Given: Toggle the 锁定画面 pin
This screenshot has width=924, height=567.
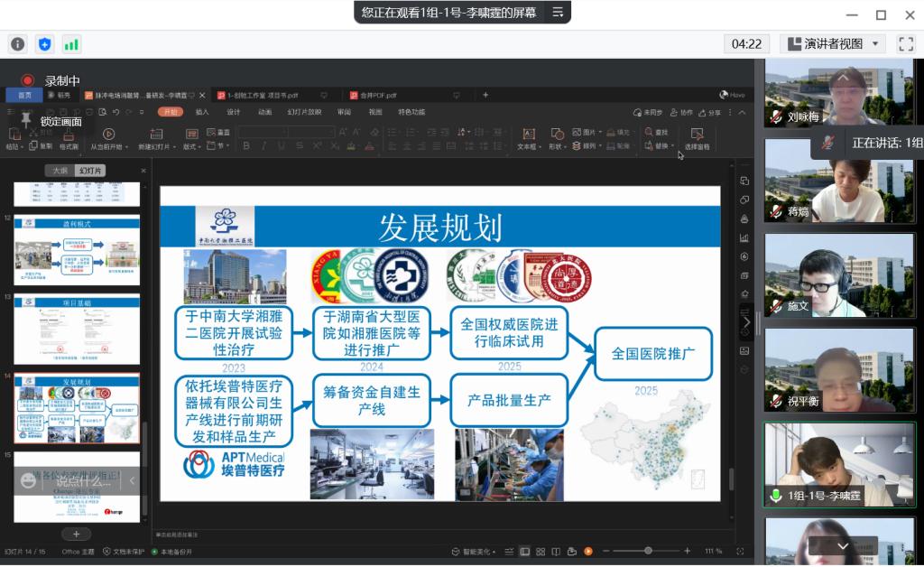Looking at the screenshot, I should (x=26, y=119).
